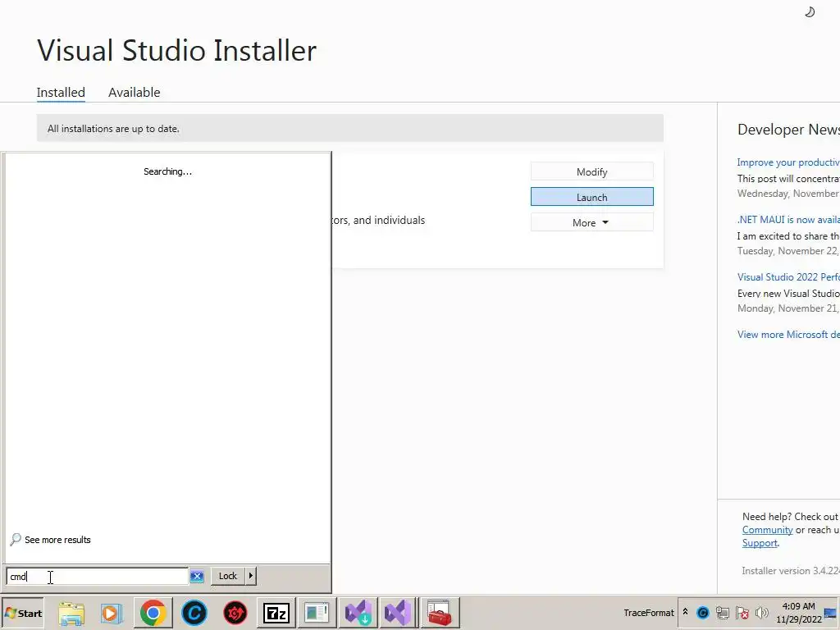840x630 pixels.
Task: Open Action Center flag tray icon
Action: 742,612
